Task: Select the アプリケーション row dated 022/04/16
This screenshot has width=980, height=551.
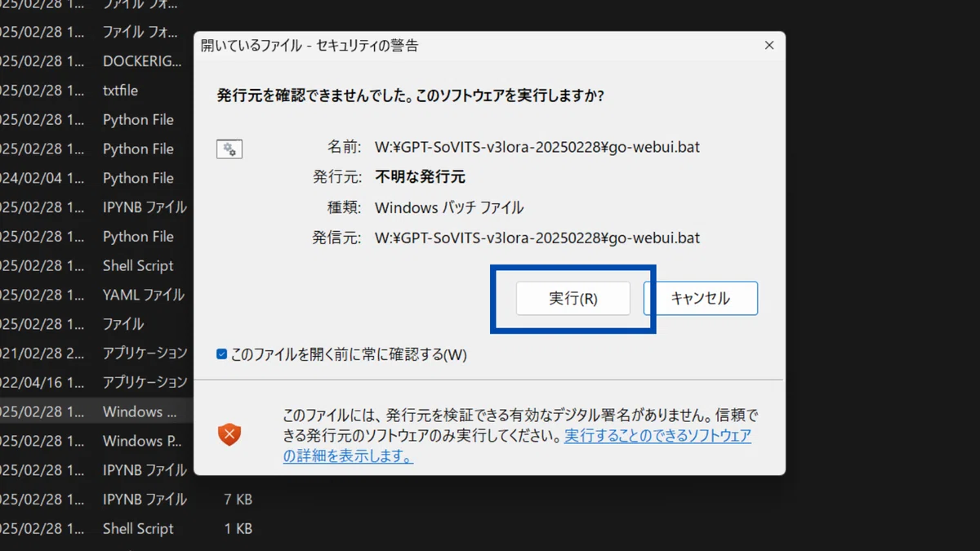Action: [x=96, y=382]
